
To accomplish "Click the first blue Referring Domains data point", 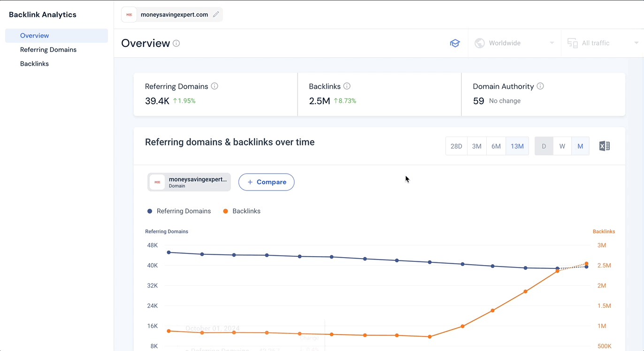I will click(169, 252).
